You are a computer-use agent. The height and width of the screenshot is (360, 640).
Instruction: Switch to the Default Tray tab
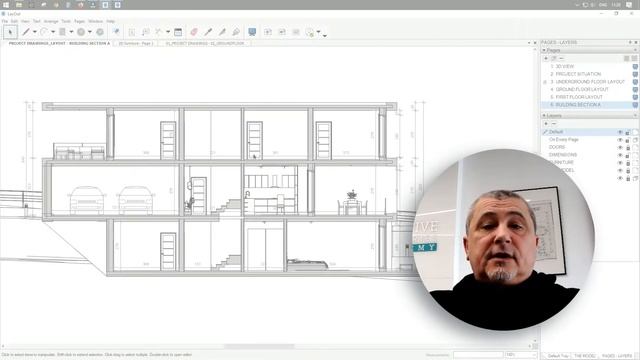tap(558, 356)
